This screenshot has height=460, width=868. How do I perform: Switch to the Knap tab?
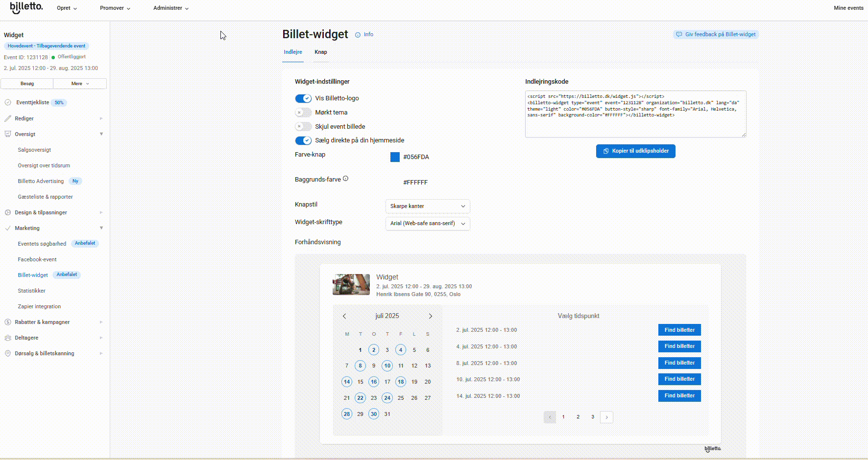[321, 52]
